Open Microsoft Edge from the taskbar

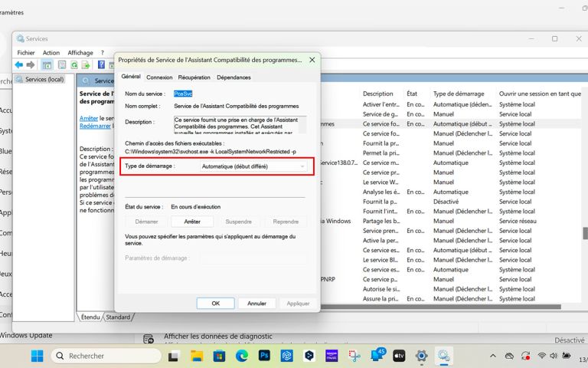[x=242, y=356]
